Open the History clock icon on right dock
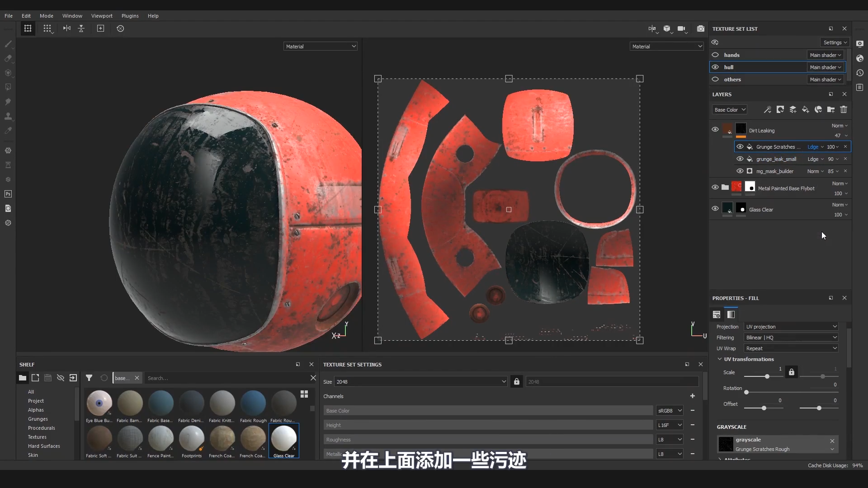Image resolution: width=868 pixels, height=488 pixels. 860,73
